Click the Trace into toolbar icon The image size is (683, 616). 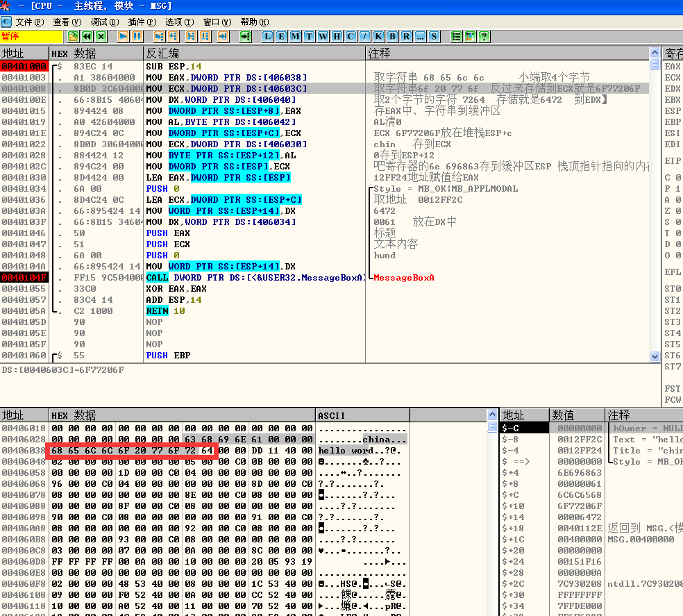(191, 37)
